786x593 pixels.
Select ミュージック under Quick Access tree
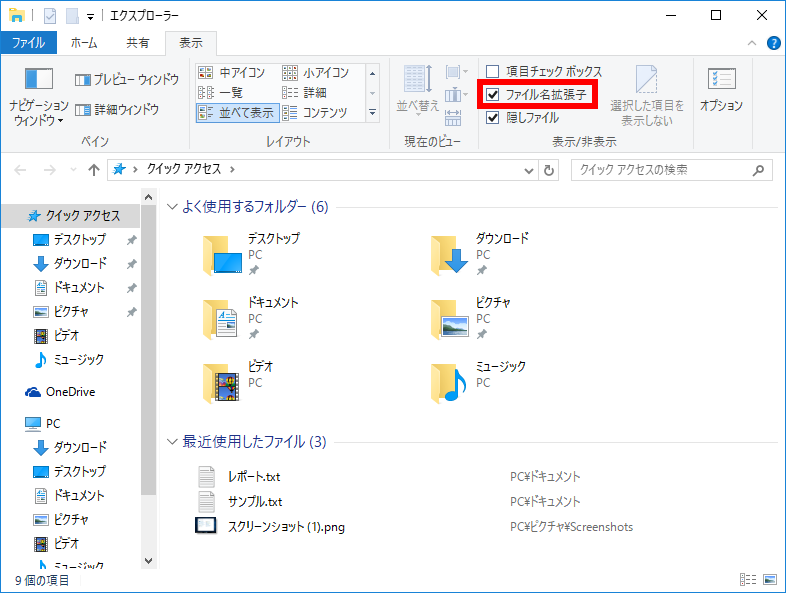71,360
